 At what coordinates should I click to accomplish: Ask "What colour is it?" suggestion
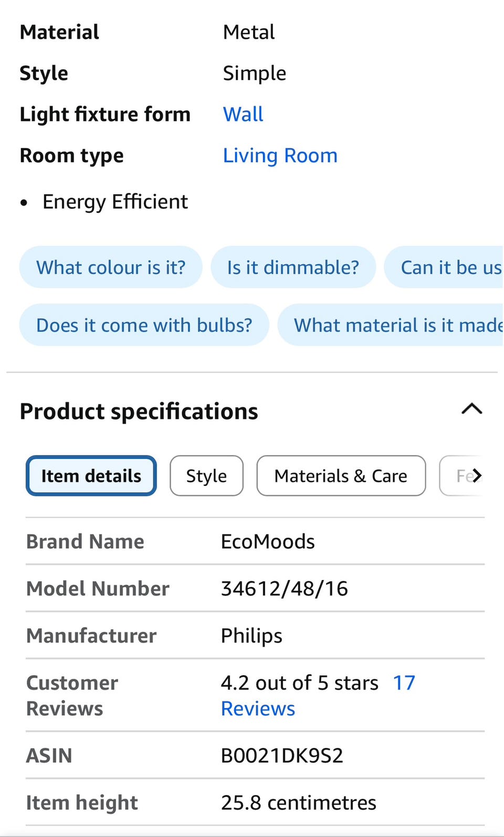(x=111, y=267)
